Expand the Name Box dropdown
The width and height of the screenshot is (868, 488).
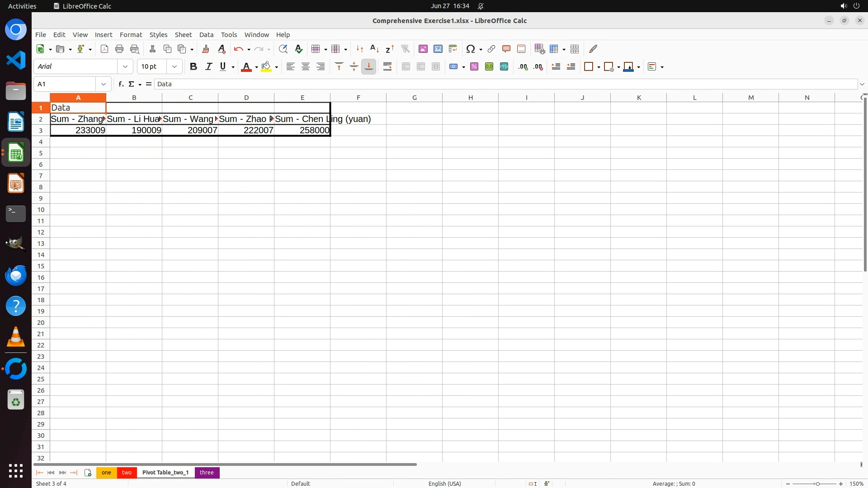pyautogui.click(x=104, y=84)
